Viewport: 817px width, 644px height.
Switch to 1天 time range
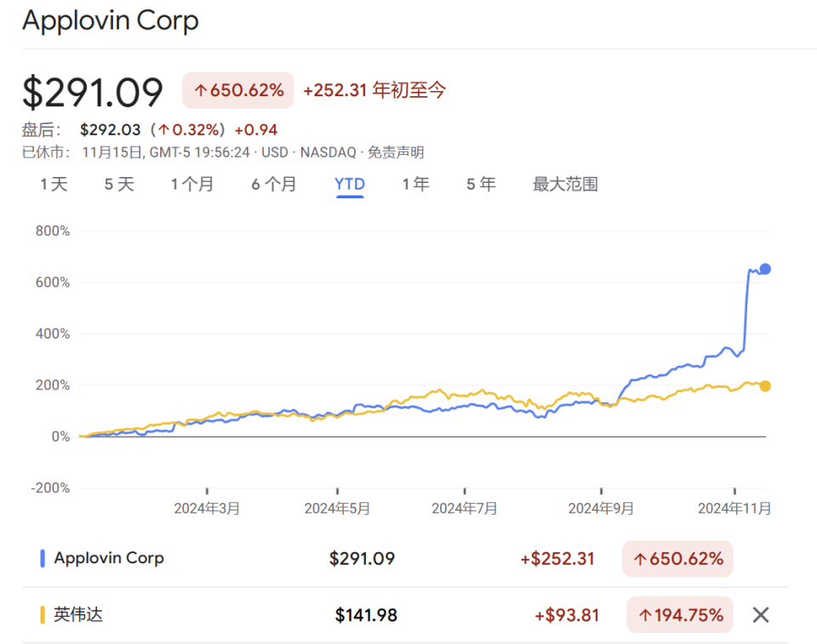pos(53,184)
